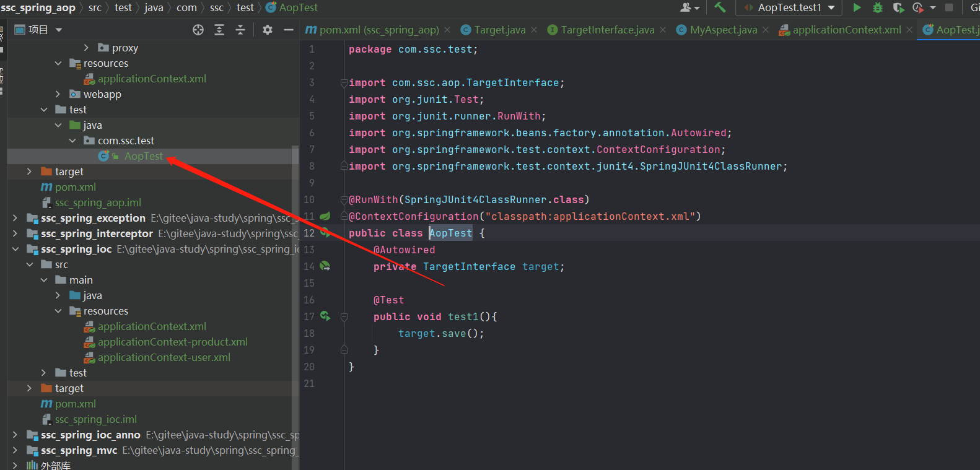The height and width of the screenshot is (470, 980).
Task: Click @Autowired annotation on line 13
Action: click(404, 250)
